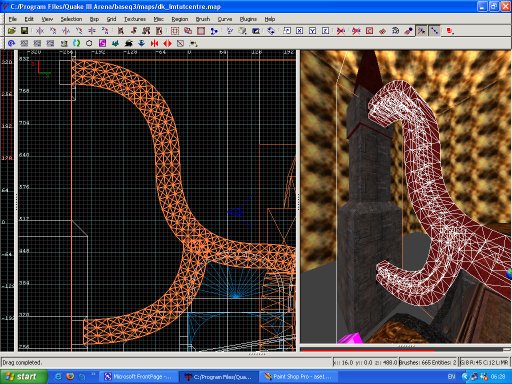Click the blue spiral plugin toolbar icon
Viewport: 512px width, 384px height.
pos(12,43)
